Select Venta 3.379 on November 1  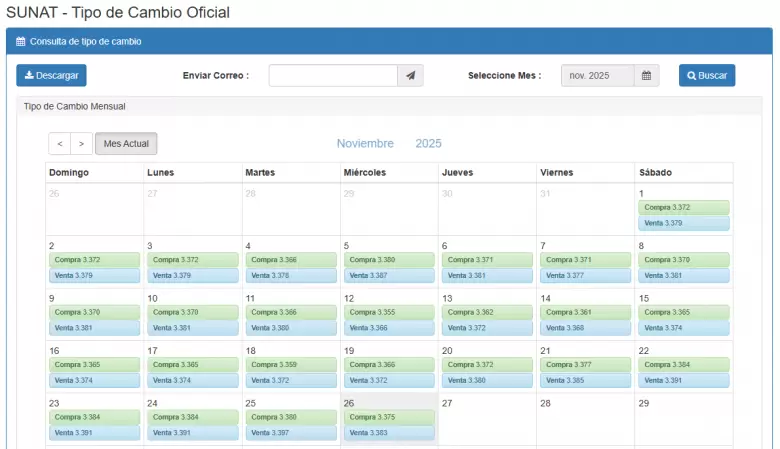684,223
